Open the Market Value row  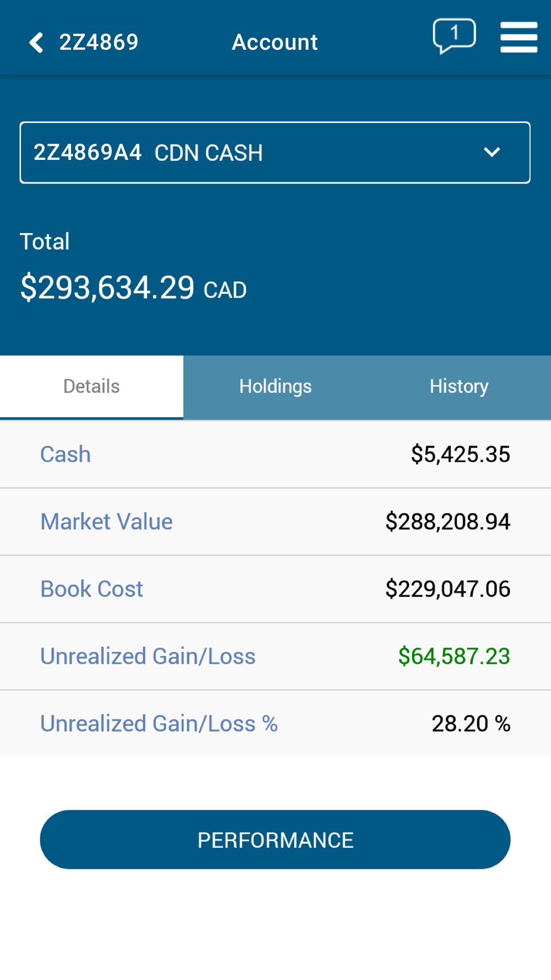[275, 522]
